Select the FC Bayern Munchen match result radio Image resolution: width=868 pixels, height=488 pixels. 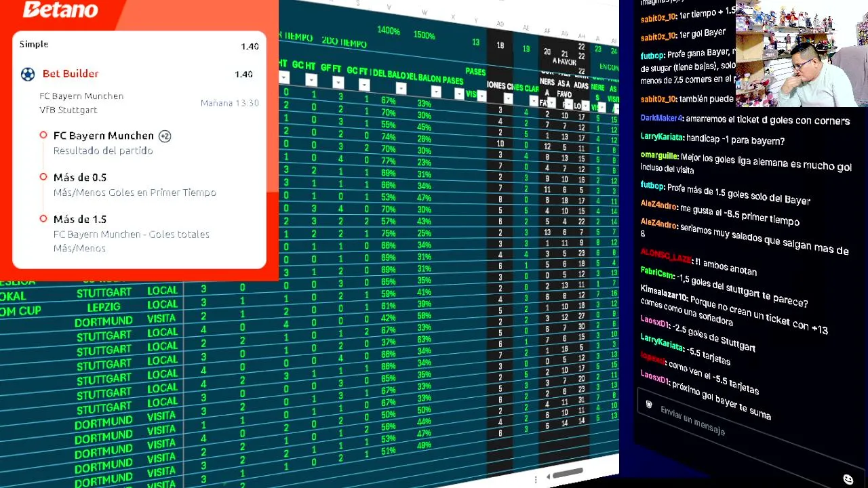pyautogui.click(x=43, y=136)
